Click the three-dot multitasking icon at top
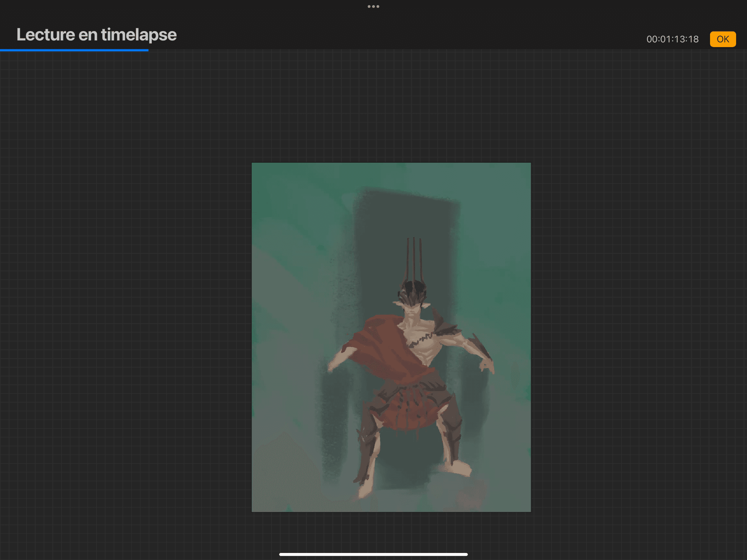 point(373,6)
